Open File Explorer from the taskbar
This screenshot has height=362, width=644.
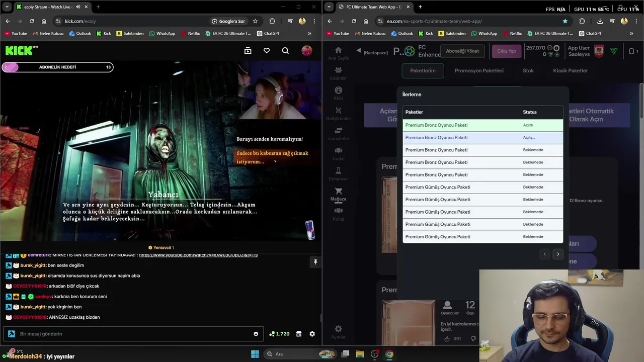pyautogui.click(x=360, y=354)
